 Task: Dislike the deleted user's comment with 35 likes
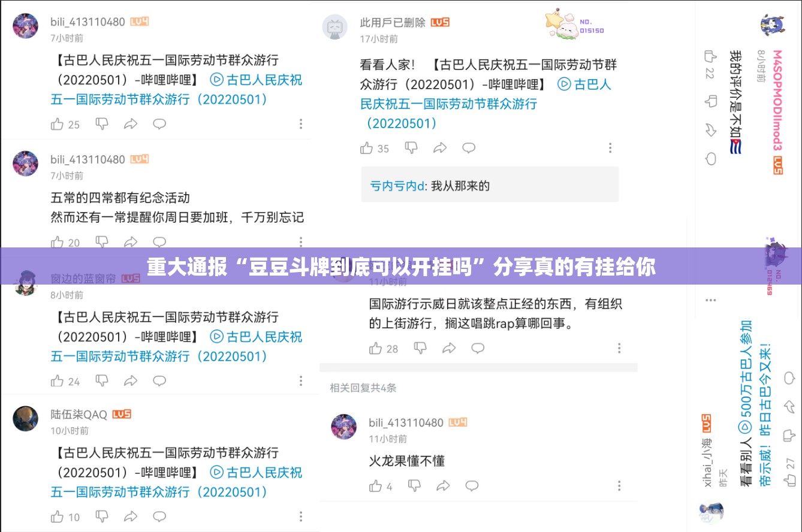point(411,147)
